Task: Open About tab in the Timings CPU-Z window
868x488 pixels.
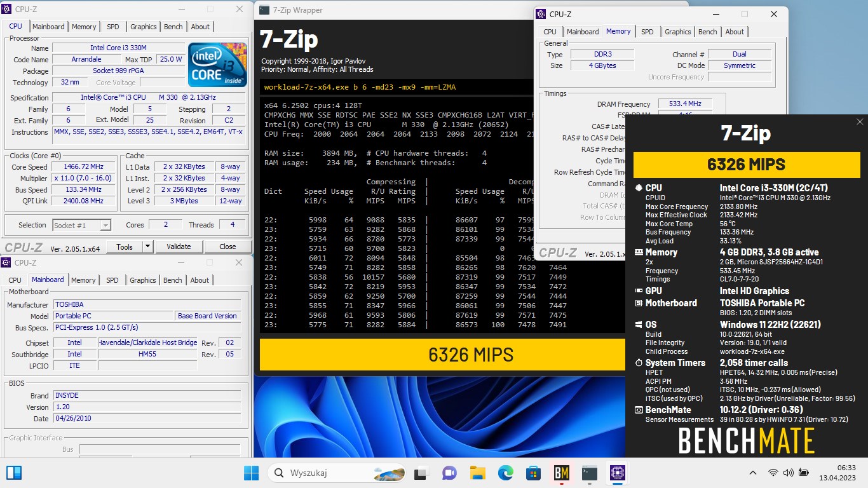Action: [x=735, y=32]
